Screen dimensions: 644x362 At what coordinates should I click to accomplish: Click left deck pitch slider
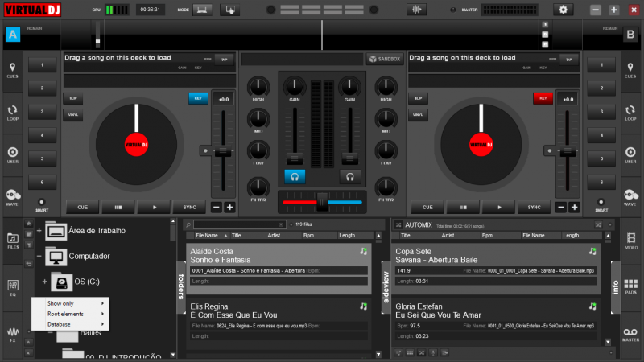point(223,151)
